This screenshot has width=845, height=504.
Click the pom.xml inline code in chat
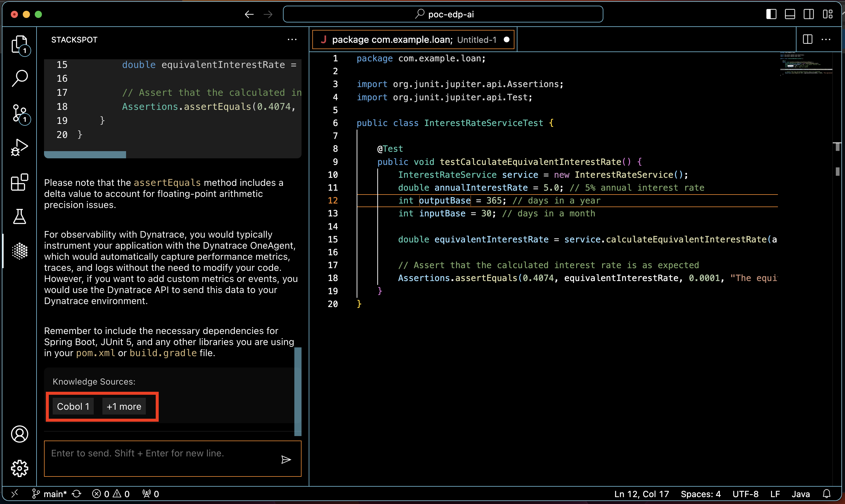tap(96, 353)
